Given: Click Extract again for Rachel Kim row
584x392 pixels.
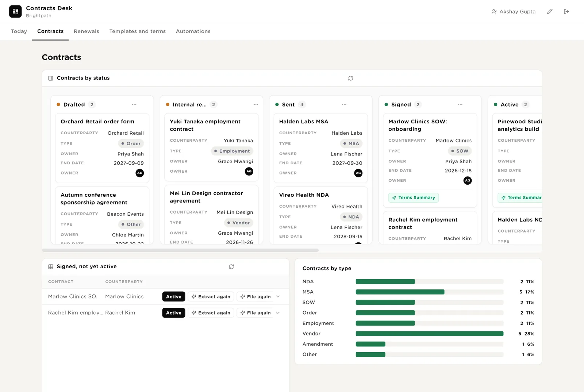Looking at the screenshot, I should 211,313.
